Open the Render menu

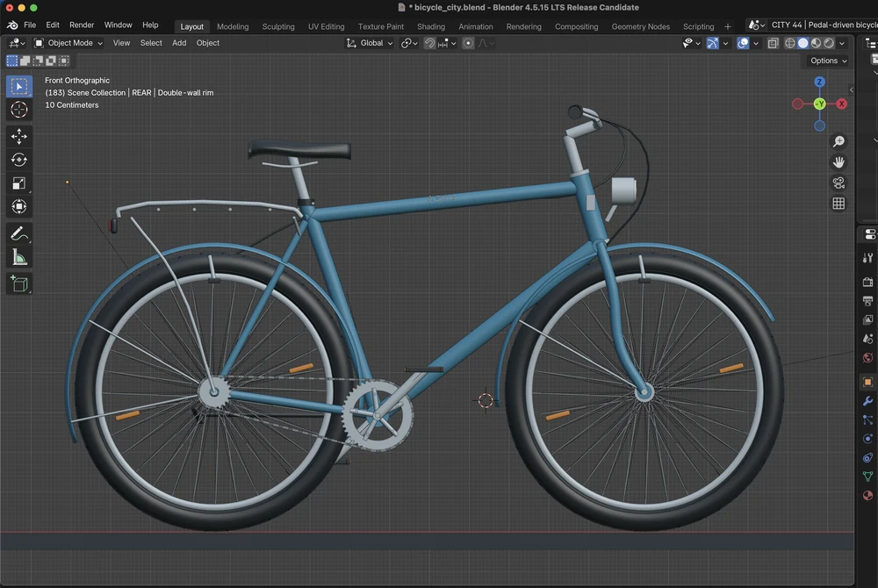click(x=82, y=25)
